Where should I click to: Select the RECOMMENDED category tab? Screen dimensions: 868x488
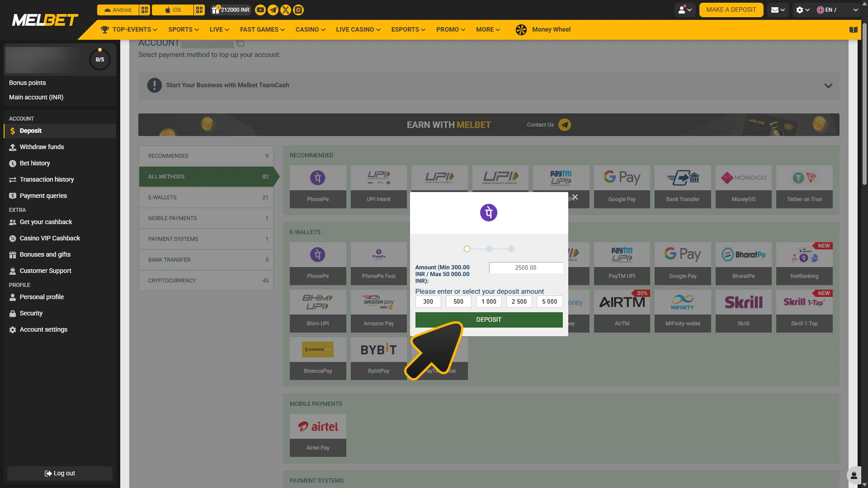coord(206,156)
